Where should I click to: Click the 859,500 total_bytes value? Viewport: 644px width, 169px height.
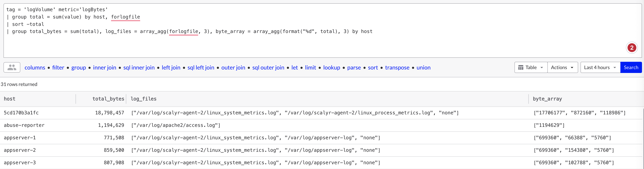(x=114, y=150)
